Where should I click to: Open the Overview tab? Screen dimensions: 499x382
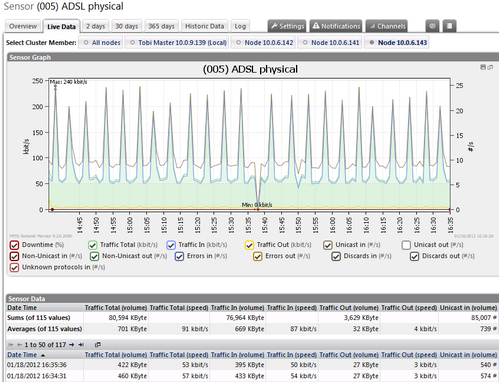23,26
